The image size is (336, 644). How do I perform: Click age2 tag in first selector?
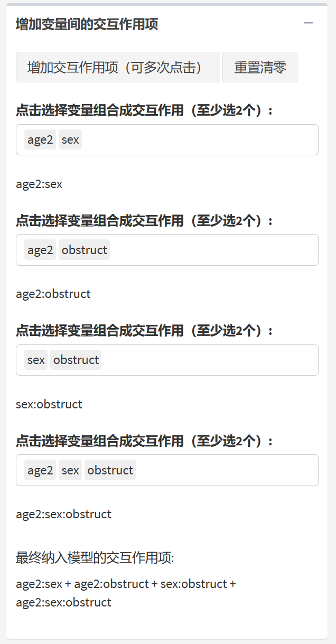tap(40, 140)
